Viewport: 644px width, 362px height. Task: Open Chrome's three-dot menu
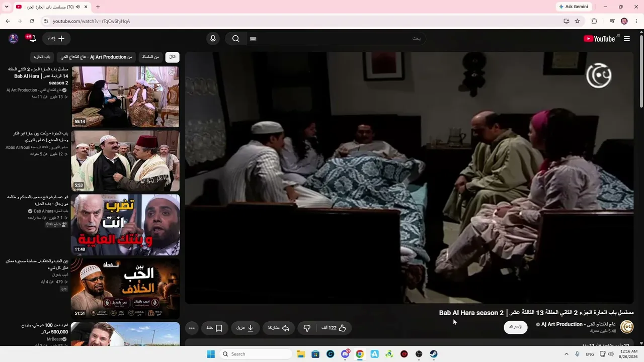[x=636, y=21]
